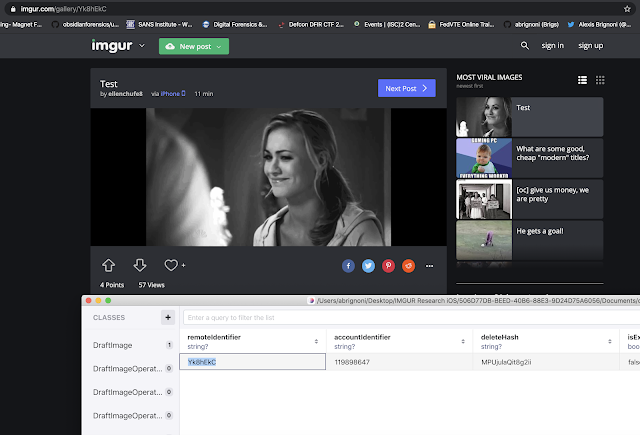Expand the New post dropdown chevron
Image resolution: width=640 pixels, height=435 pixels.
tap(219, 47)
